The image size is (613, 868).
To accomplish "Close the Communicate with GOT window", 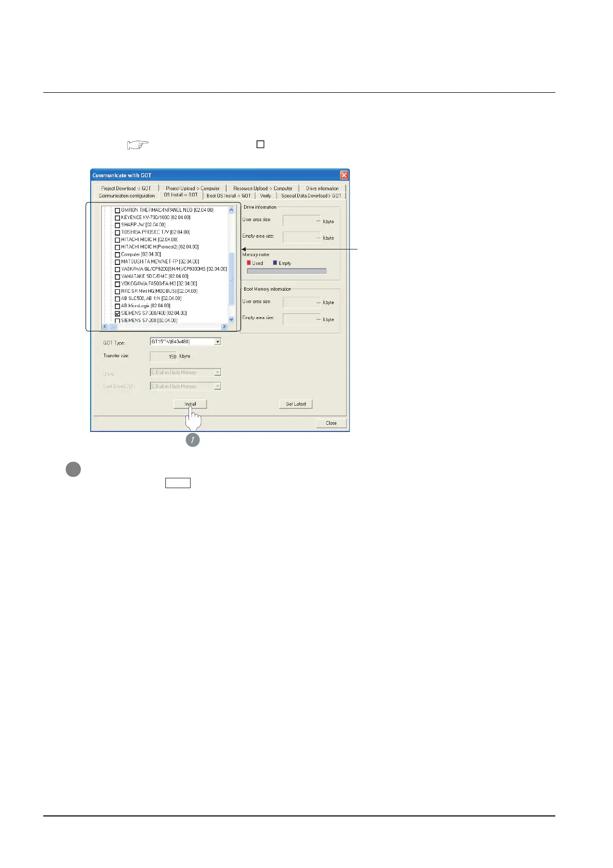I will [x=344, y=175].
